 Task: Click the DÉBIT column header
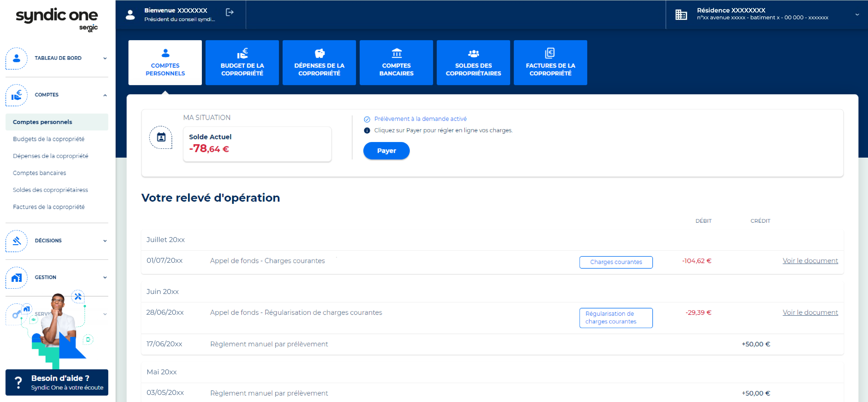704,221
